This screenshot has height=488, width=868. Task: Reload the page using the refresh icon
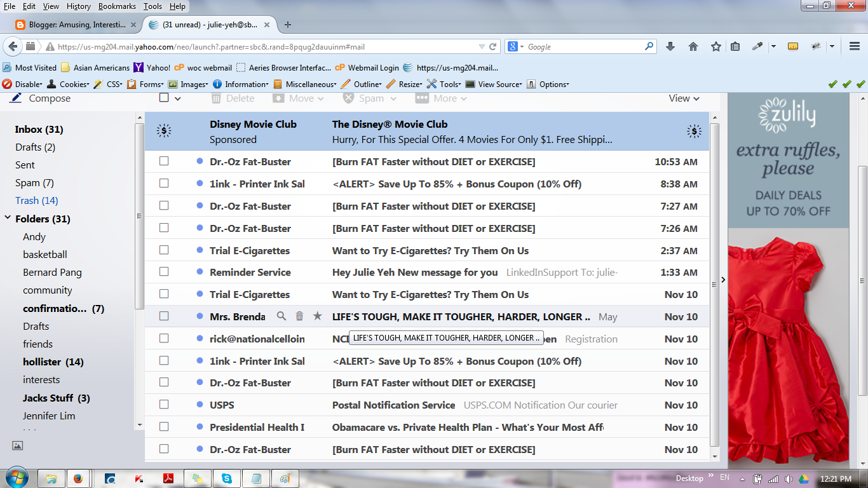[492, 46]
